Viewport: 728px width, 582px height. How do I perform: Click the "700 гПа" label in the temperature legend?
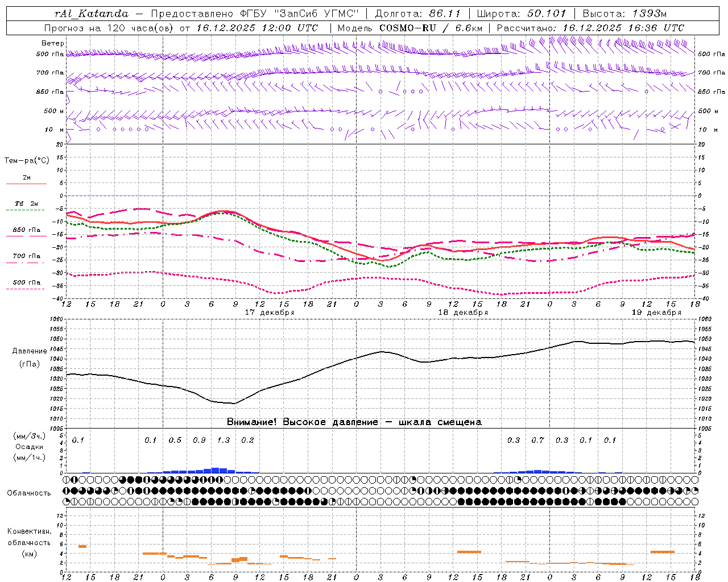[x=27, y=256]
